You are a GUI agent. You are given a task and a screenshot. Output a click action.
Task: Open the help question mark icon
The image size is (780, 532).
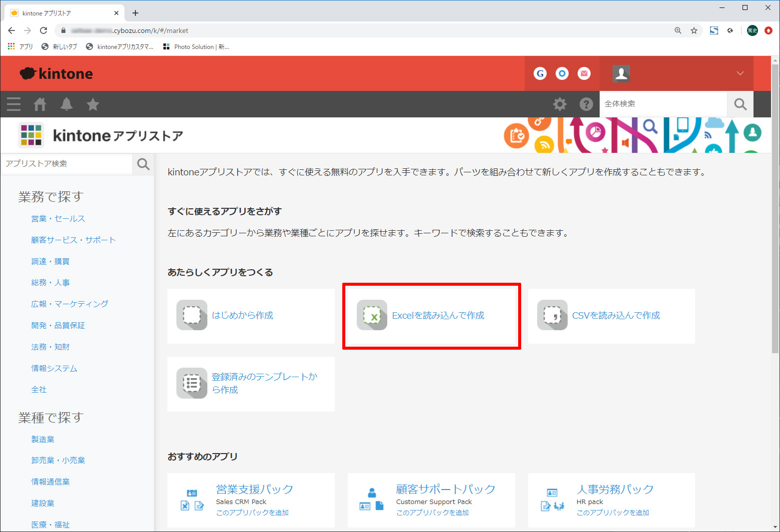click(x=586, y=104)
